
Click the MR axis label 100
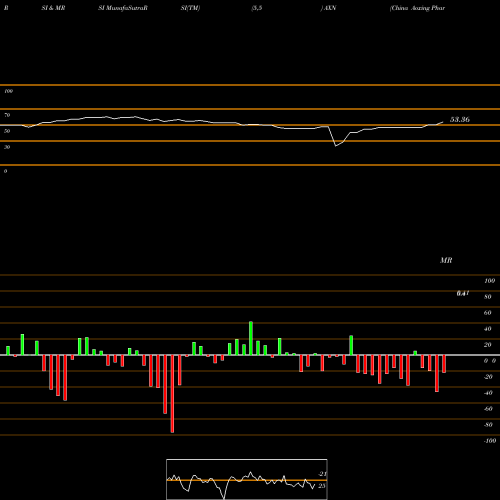(x=489, y=281)
